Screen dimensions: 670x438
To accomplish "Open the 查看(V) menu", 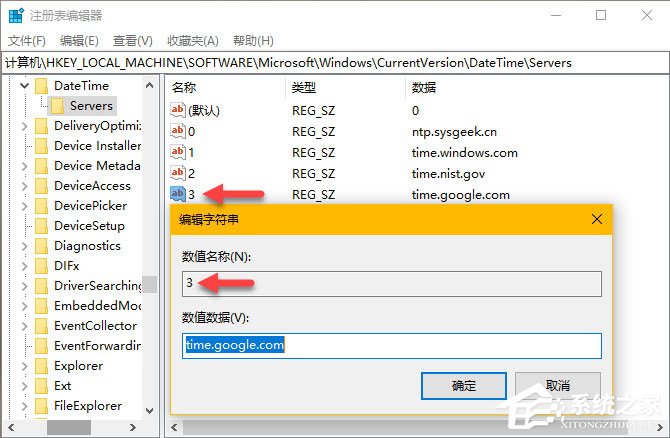I will pos(132,41).
